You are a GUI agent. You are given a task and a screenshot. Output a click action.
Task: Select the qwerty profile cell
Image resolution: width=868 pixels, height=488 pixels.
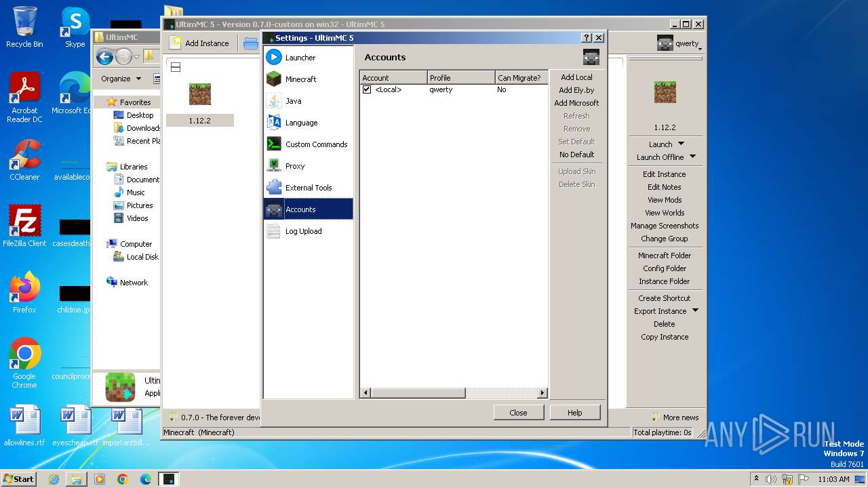461,89
